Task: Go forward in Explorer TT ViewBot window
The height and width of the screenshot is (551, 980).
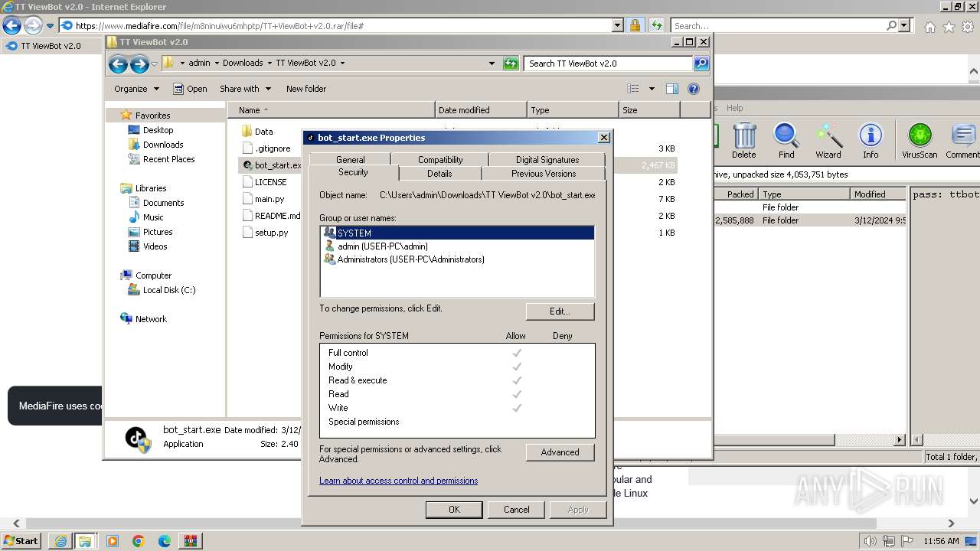Action: tap(139, 64)
